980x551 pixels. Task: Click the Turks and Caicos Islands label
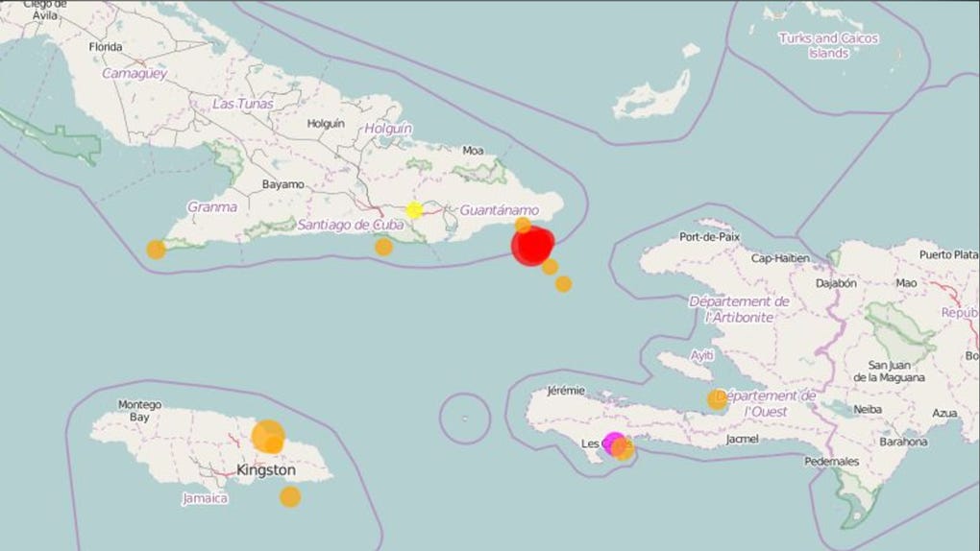(x=828, y=46)
